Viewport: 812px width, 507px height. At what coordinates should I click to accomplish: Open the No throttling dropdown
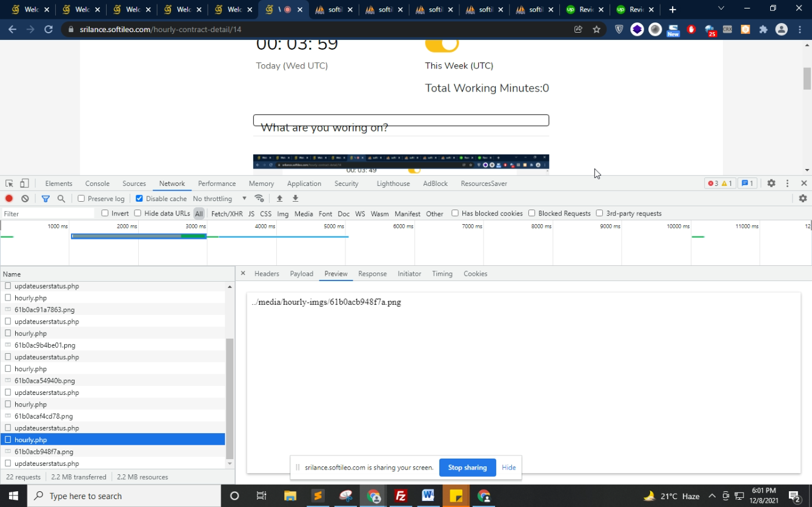point(219,199)
